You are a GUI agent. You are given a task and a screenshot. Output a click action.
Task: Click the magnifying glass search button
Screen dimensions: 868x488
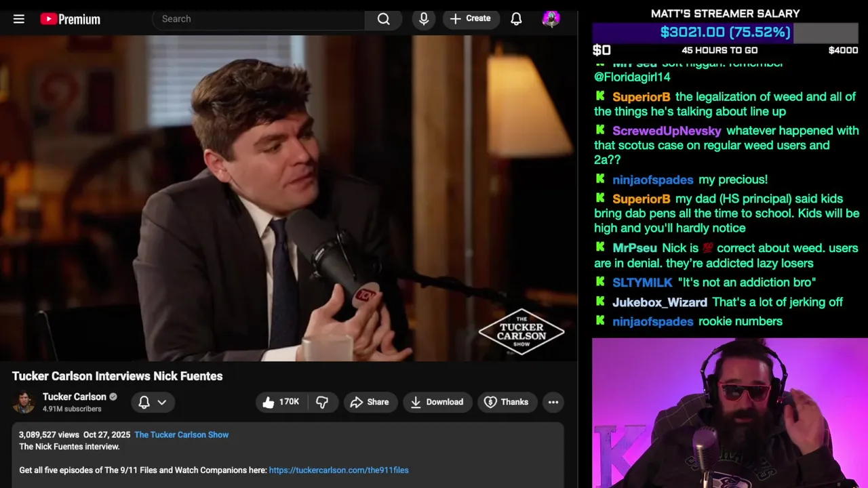tap(384, 19)
